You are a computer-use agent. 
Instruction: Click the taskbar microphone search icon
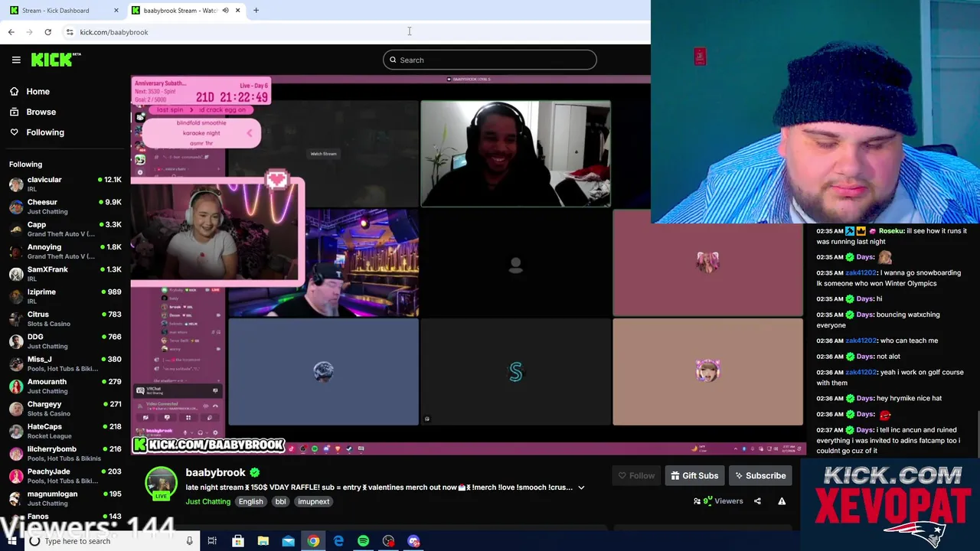click(x=189, y=541)
